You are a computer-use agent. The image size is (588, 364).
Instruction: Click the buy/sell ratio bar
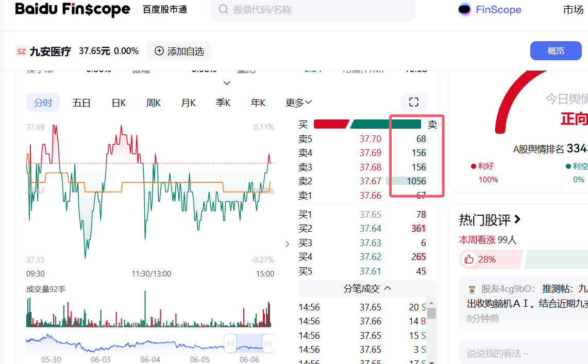click(367, 124)
